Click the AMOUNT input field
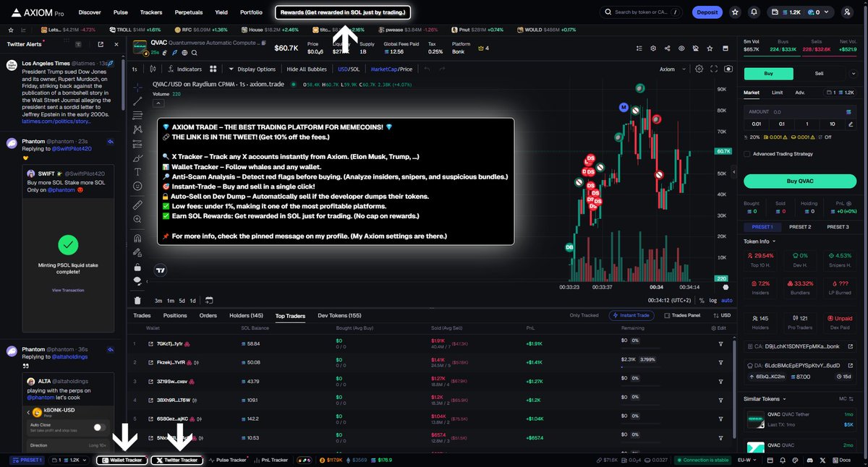The width and height of the screenshot is (868, 467). [800, 112]
